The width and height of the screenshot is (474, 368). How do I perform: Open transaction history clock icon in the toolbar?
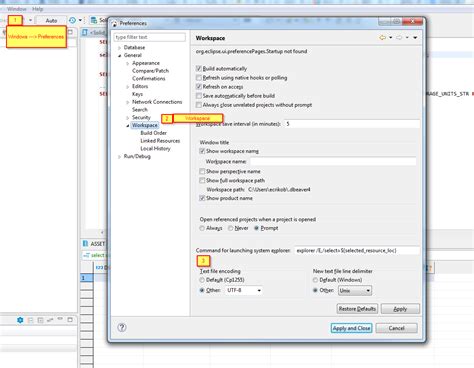(x=72, y=20)
